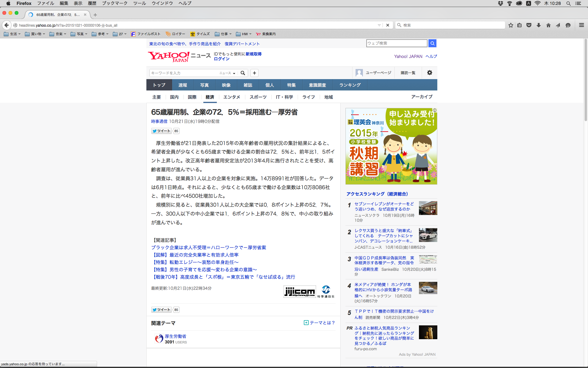
Task: Show URL history dropdown arrow
Action: (x=379, y=25)
